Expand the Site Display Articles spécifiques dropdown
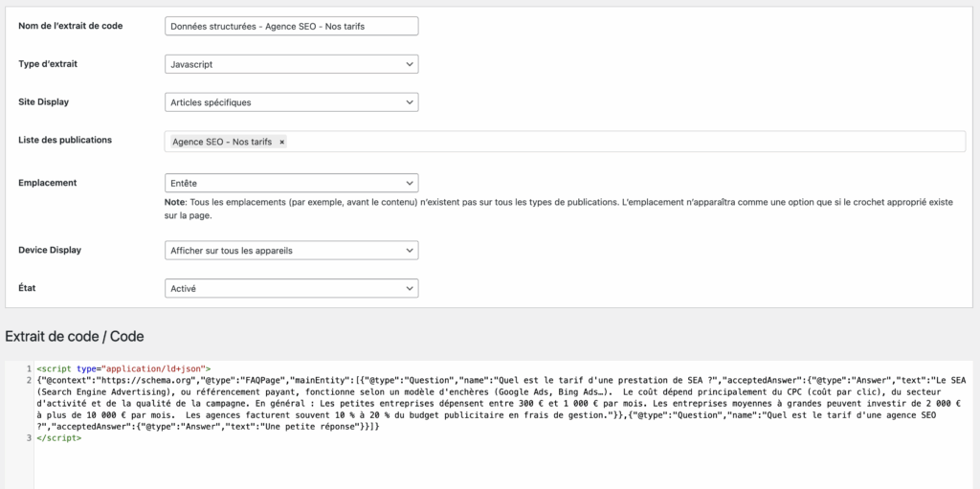The image size is (980, 489). click(x=291, y=102)
